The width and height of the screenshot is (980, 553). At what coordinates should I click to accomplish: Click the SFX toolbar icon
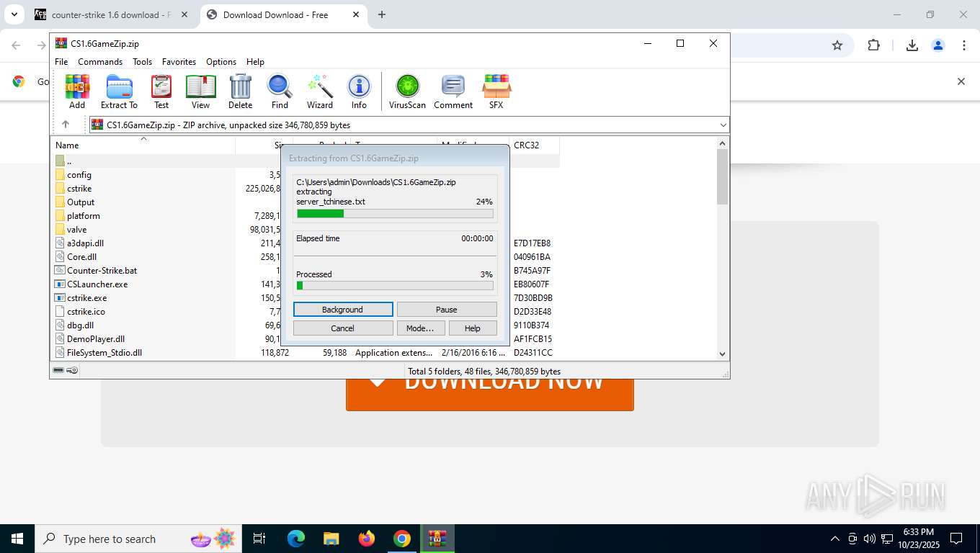tap(496, 91)
